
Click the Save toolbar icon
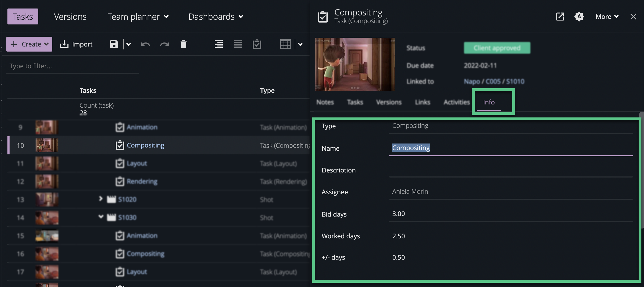click(114, 44)
